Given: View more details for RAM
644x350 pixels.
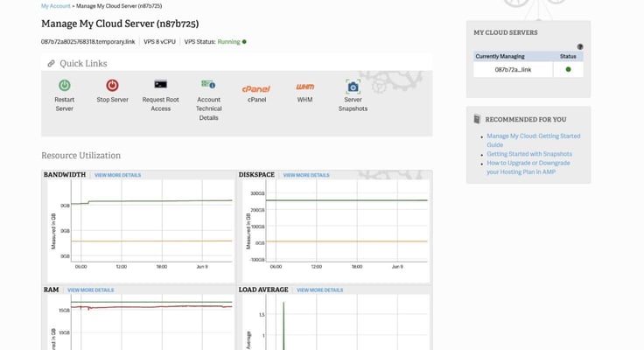Looking at the screenshot, I should 90,290.
